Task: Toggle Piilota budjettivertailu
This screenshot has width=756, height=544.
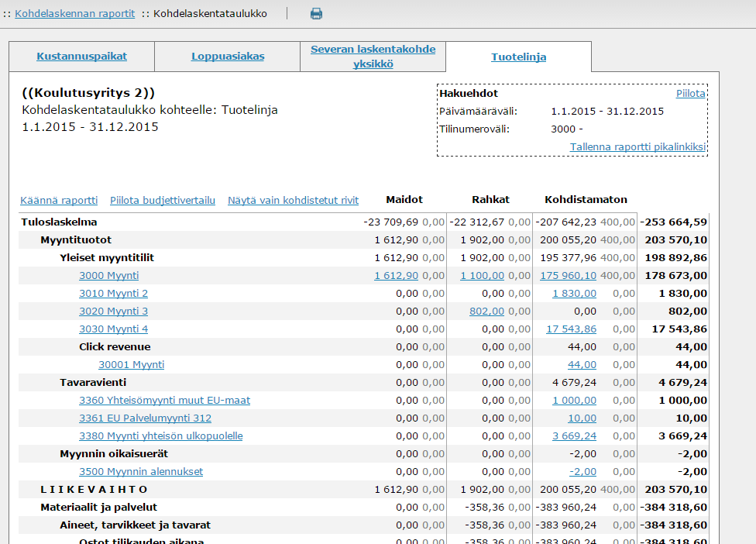Action: [x=163, y=200]
